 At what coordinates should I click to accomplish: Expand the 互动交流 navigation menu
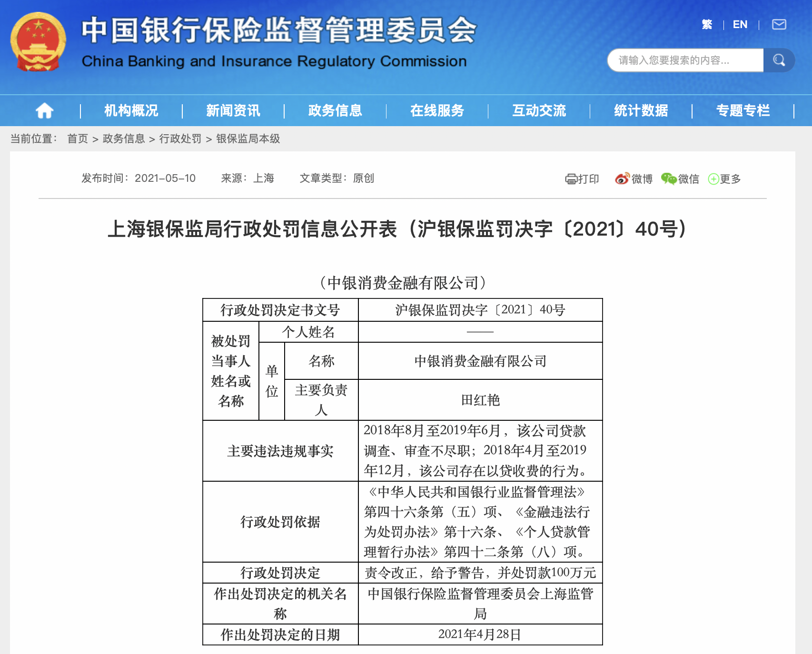[539, 110]
